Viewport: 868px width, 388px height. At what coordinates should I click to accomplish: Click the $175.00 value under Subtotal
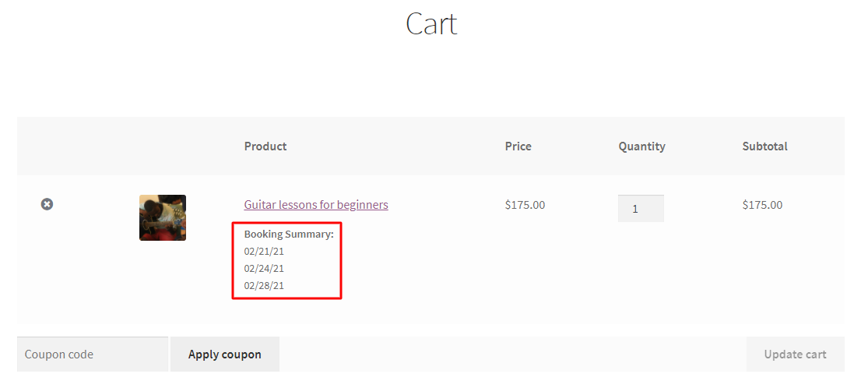tap(762, 205)
